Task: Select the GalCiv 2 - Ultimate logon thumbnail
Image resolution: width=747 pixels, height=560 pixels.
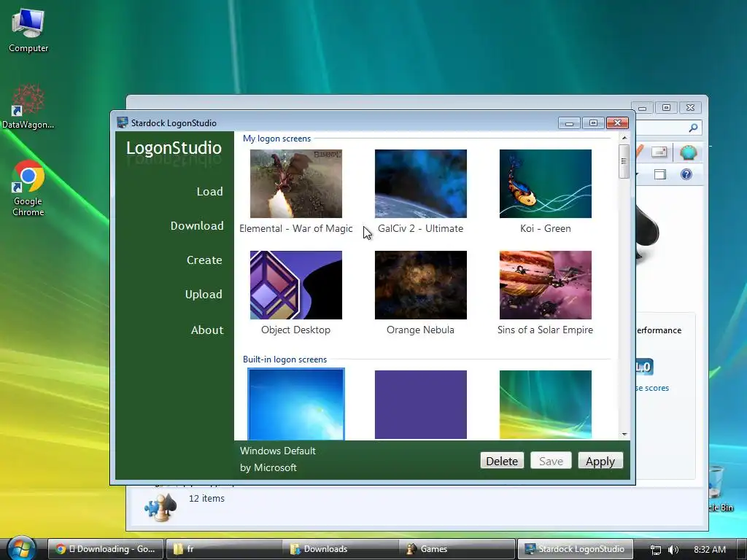Action: (x=421, y=184)
